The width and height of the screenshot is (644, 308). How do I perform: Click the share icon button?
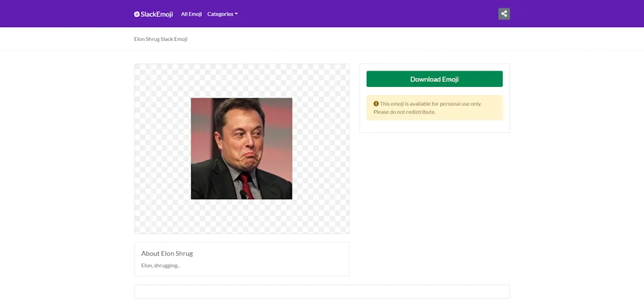[504, 14]
